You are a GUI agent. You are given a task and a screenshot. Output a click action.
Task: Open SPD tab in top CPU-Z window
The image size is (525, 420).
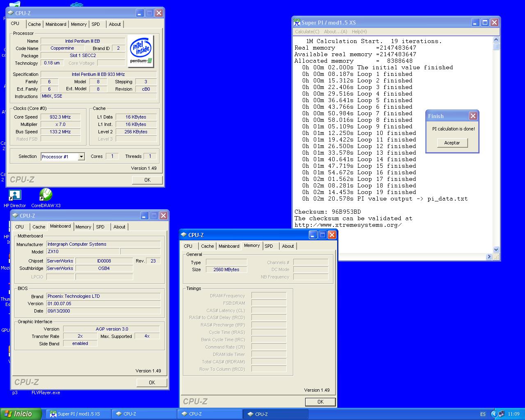point(96,24)
